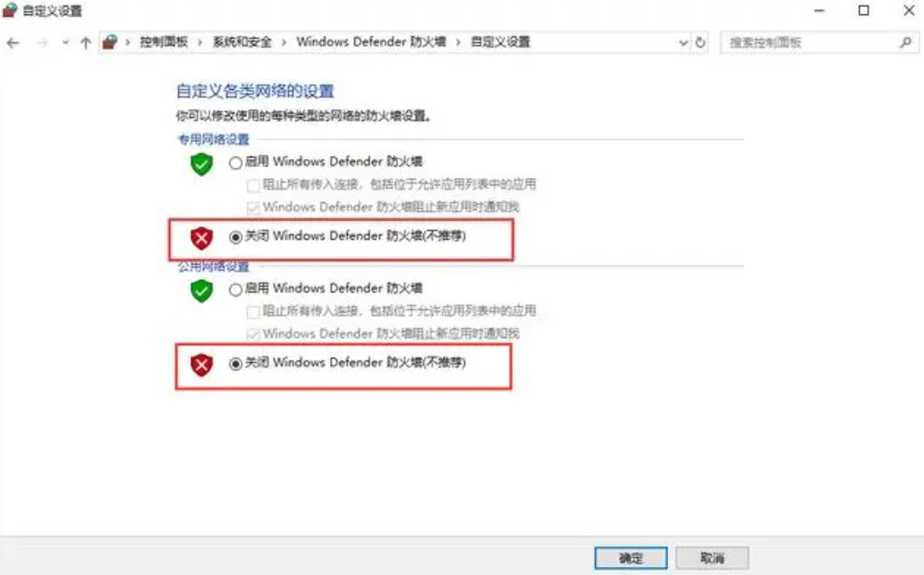
Task: Go back with the Back arrow
Action: [13, 42]
